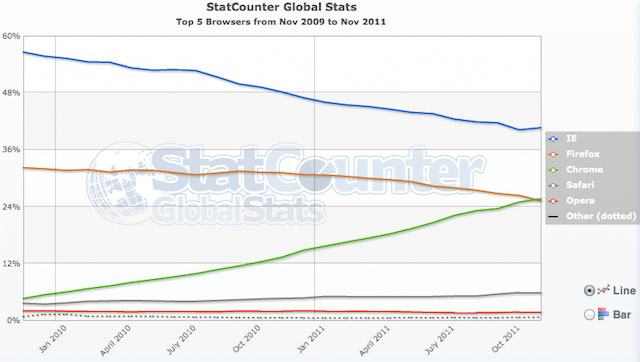This screenshot has height=362, width=640.
Task: Select the Bar chart radio button
Action: 589,314
